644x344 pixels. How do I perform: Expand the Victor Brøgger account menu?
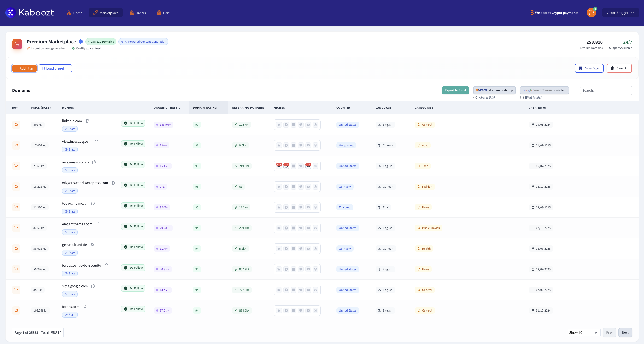click(620, 12)
